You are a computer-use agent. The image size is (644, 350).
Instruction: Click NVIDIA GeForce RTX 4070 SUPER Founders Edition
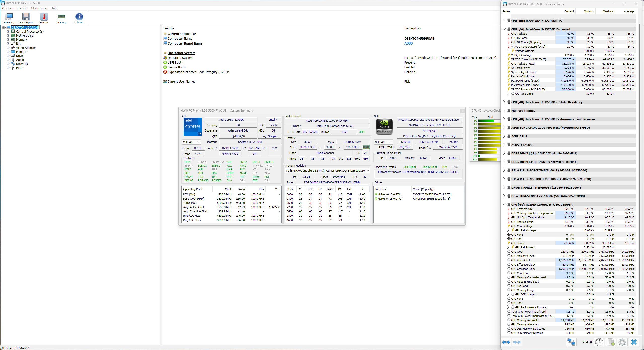[429, 120]
